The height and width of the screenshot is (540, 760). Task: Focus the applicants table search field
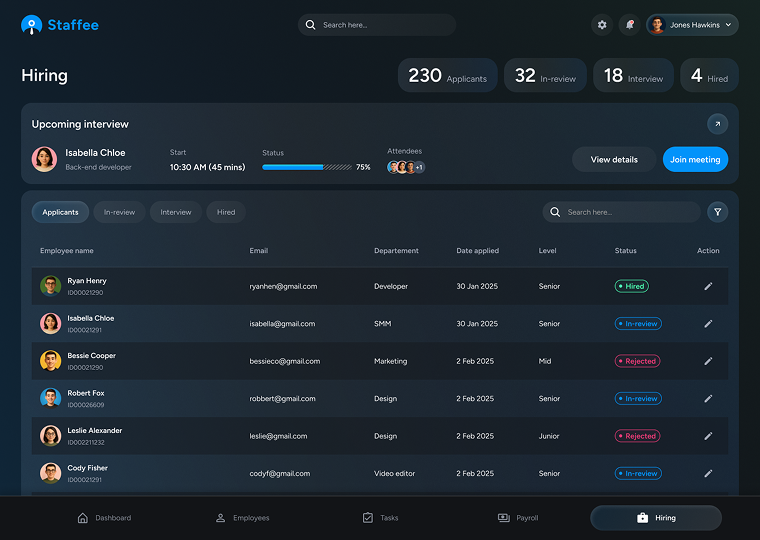tap(621, 212)
